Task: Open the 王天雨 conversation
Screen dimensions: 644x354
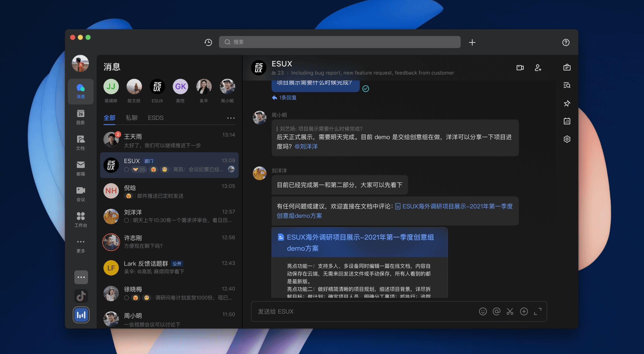Action: (x=169, y=140)
